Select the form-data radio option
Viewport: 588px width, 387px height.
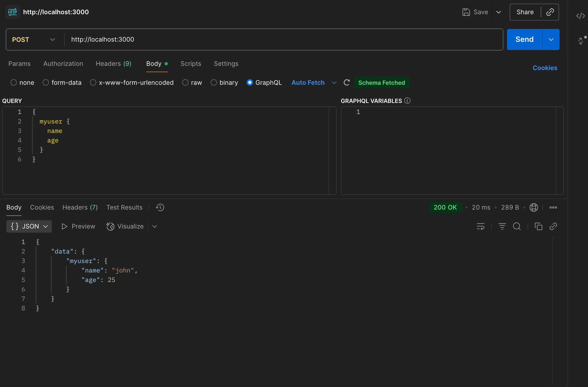[46, 83]
